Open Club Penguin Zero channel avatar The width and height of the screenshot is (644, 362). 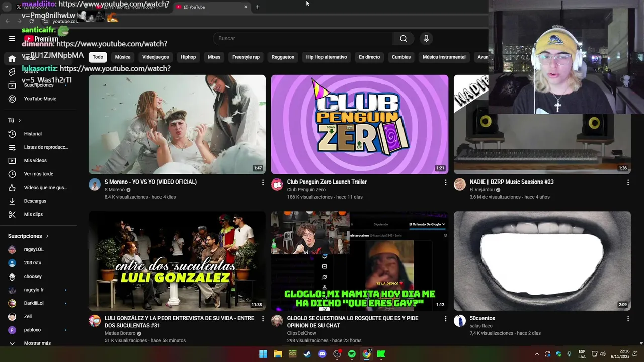(277, 185)
